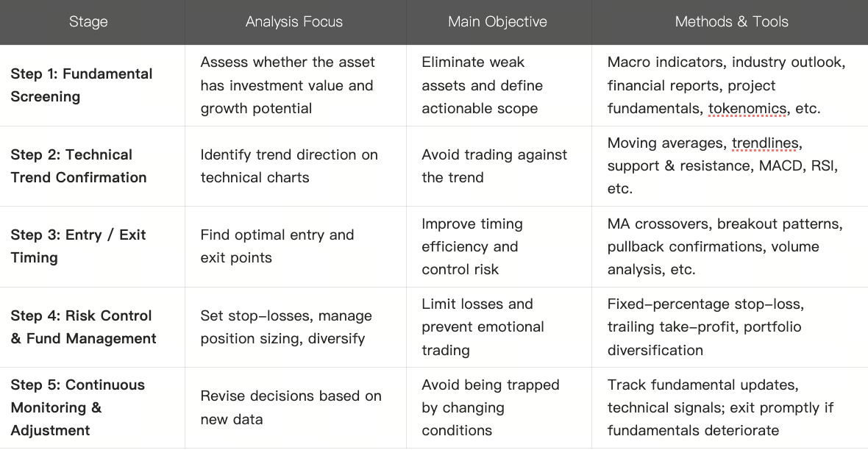Click the Eliminate weak assets cell

(x=482, y=85)
